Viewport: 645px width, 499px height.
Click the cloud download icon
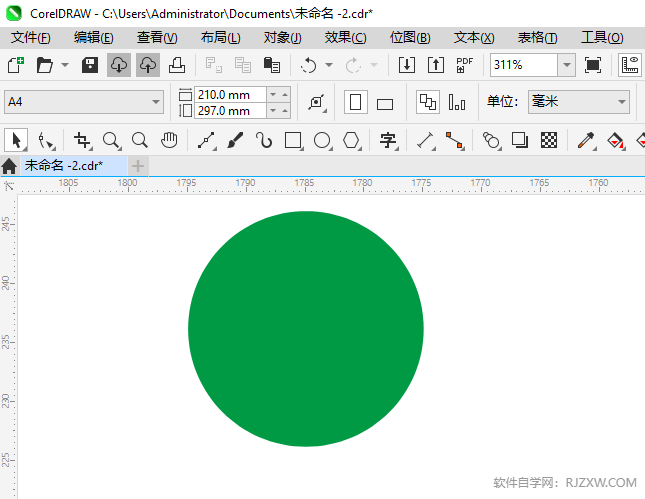[x=119, y=65]
